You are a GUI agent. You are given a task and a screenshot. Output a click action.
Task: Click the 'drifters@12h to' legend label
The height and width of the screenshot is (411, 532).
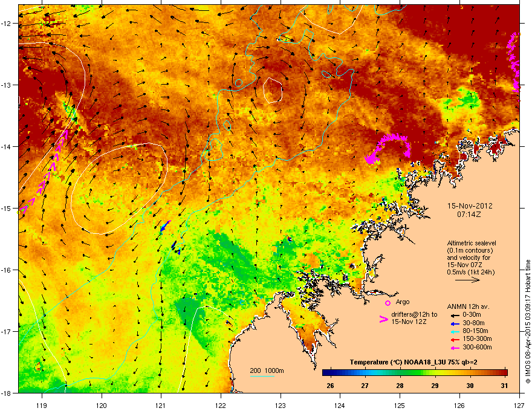coord(414,314)
